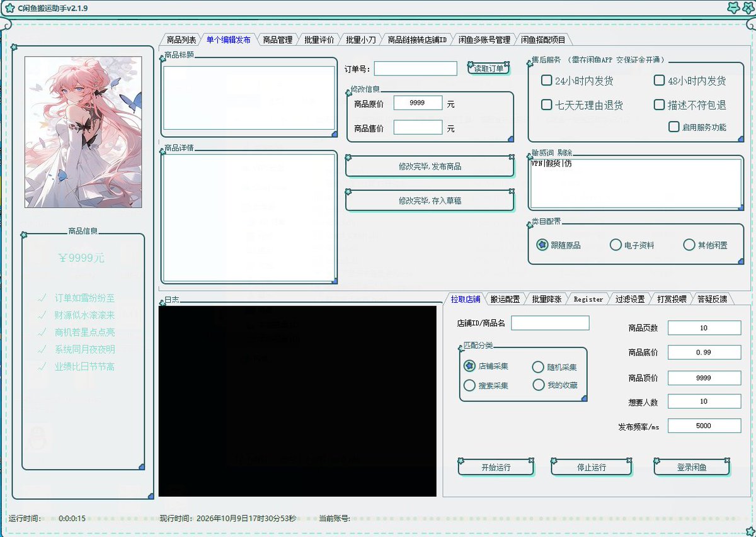
Task: Select the 跟随原品 category radio
Action: [542, 245]
